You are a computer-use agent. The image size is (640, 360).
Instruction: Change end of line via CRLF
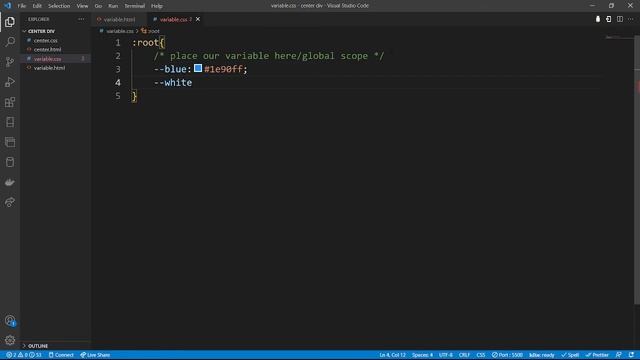click(464, 355)
